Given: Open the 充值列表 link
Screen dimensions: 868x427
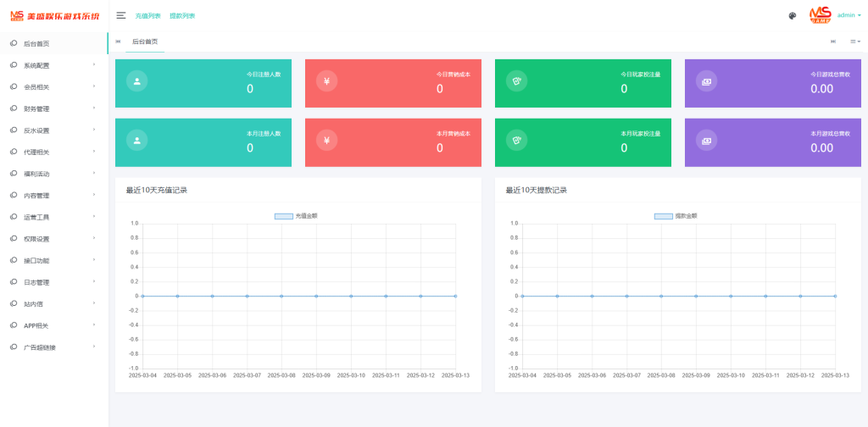Looking at the screenshot, I should pos(147,15).
